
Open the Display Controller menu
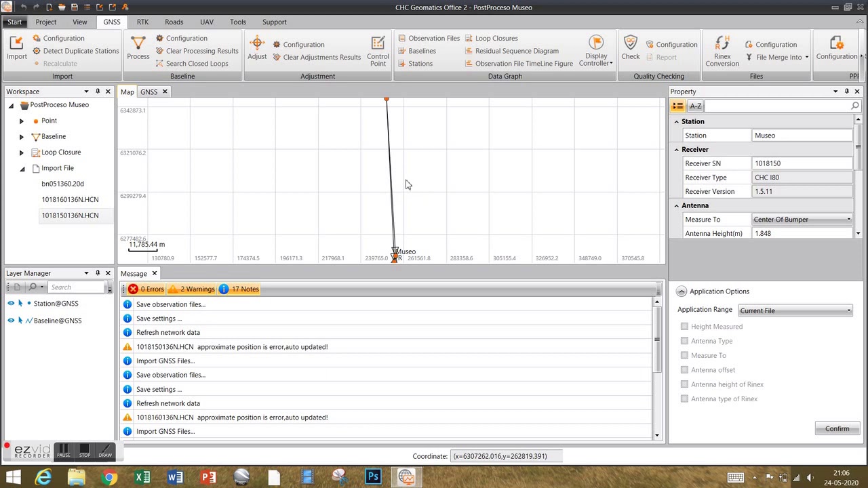(596, 51)
